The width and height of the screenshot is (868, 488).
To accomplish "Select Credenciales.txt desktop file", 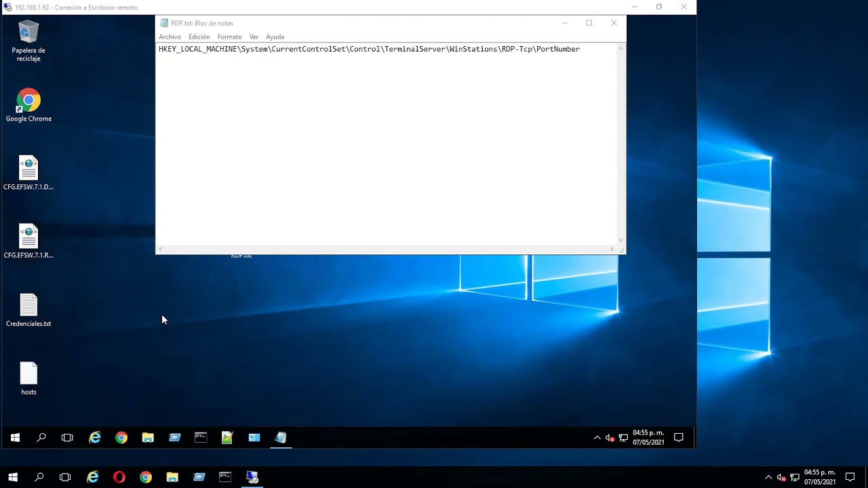I will 28,310.
